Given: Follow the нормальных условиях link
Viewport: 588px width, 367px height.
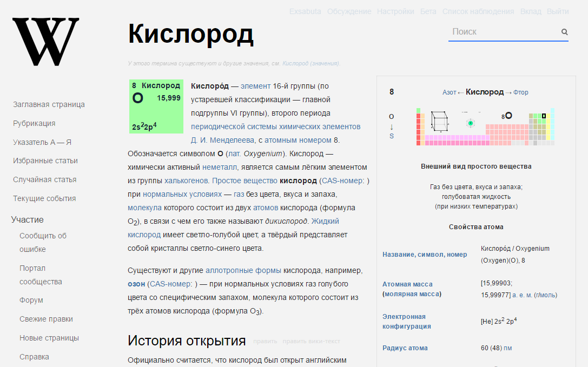Looking at the screenshot, I should coord(182,194).
